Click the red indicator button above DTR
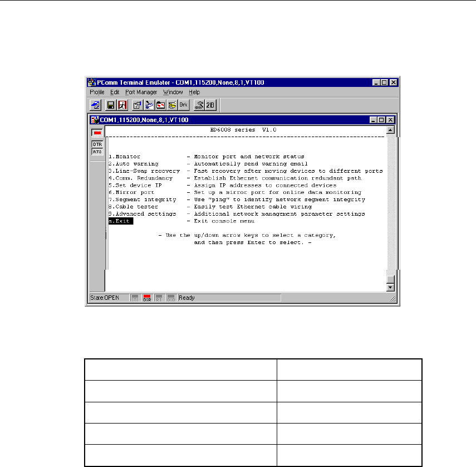The height and width of the screenshot is (467, 476). 97,133
